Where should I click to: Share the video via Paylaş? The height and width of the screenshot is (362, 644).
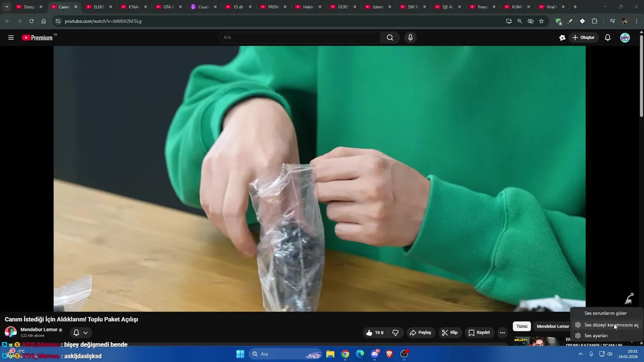pos(420,333)
